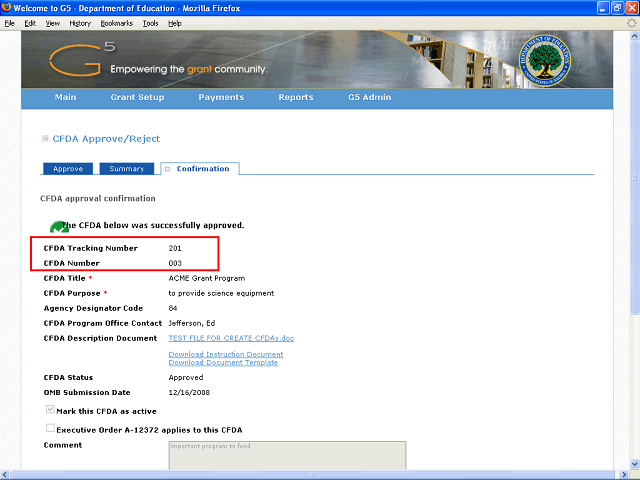
Task: Click tracking number value 201
Action: (175, 248)
